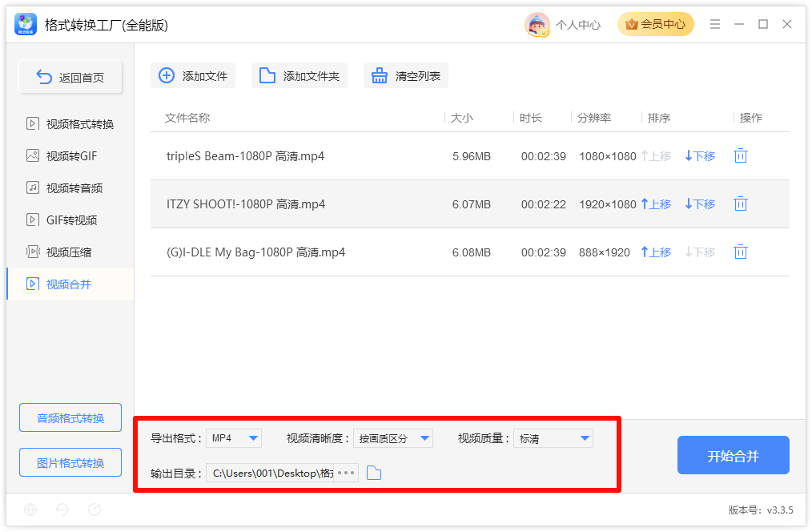This screenshot has width=812, height=532.
Task: Click the 版本号 v3.3.5 label
Action: (761, 510)
